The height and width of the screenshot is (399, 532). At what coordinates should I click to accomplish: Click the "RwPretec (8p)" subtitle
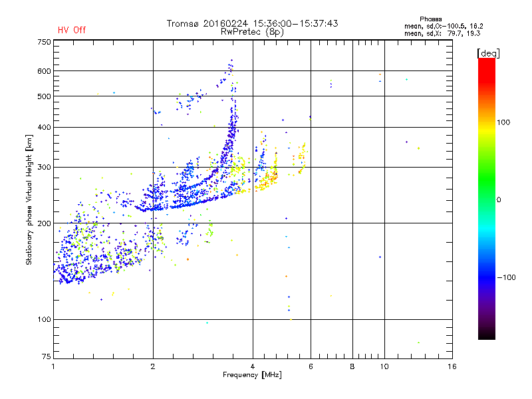point(252,32)
